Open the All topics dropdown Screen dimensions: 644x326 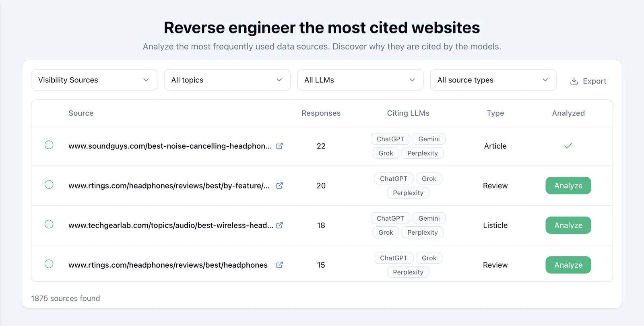227,80
